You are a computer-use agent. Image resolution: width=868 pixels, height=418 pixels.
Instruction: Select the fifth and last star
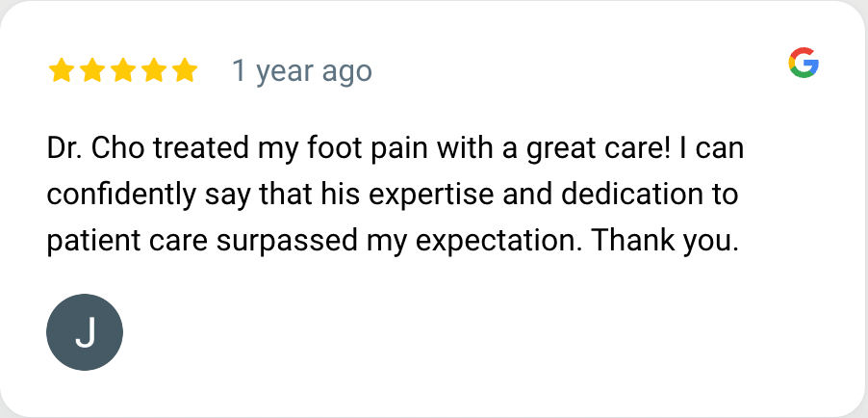(x=183, y=70)
